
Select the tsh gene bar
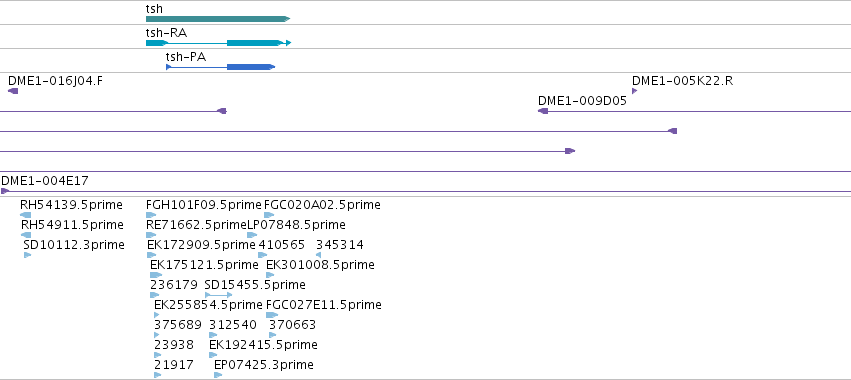click(218, 19)
